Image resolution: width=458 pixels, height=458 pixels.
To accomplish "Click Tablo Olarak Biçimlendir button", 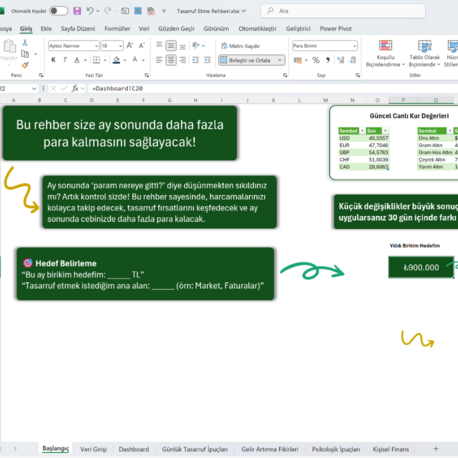I will click(424, 53).
